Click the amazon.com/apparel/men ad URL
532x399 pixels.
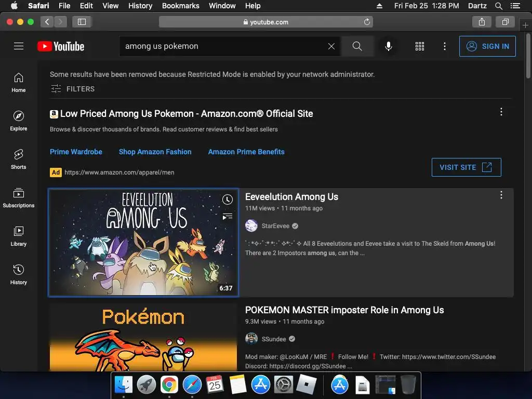(x=119, y=172)
